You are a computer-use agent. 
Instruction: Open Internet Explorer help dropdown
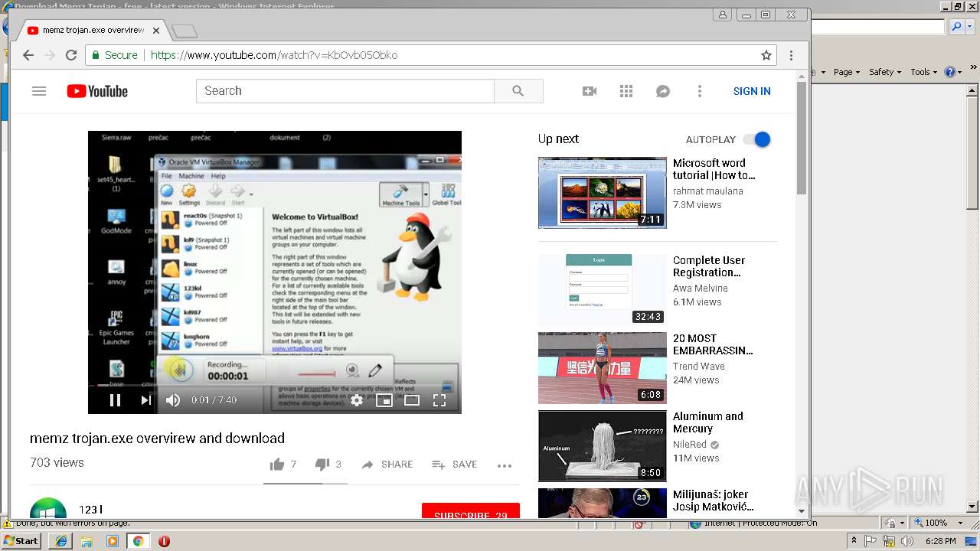click(953, 72)
